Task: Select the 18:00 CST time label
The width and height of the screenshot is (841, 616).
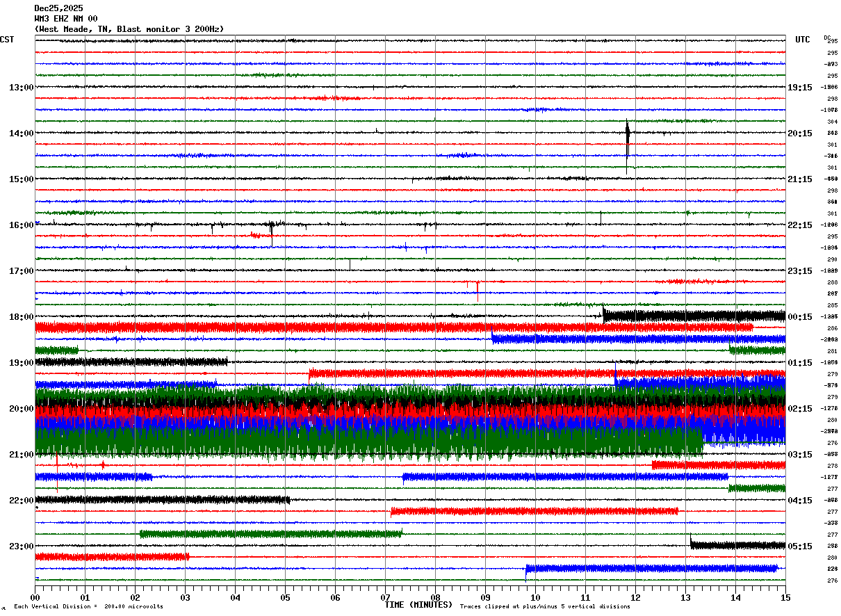Action: tap(22, 316)
